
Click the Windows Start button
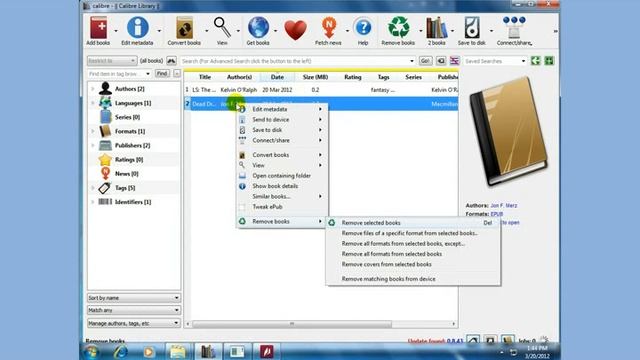pos(91,351)
